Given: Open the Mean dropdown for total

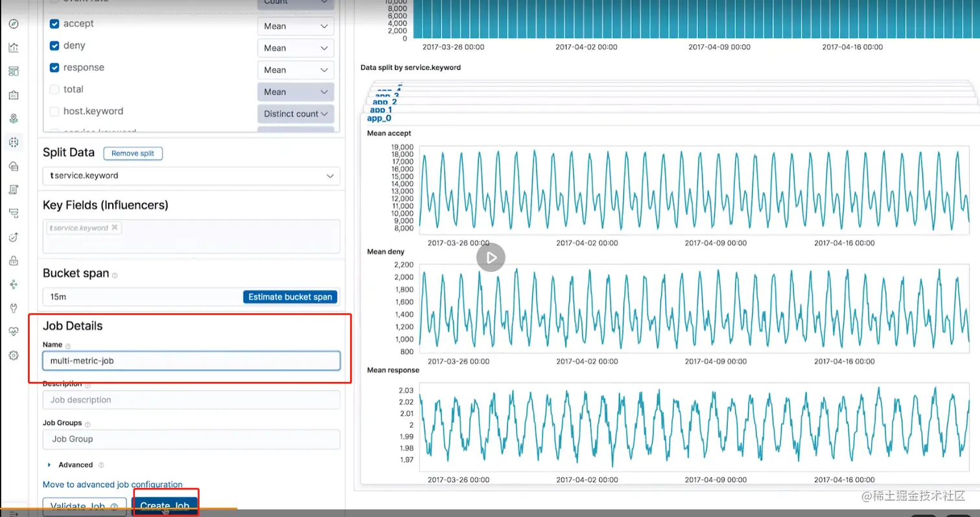Looking at the screenshot, I should pos(296,92).
